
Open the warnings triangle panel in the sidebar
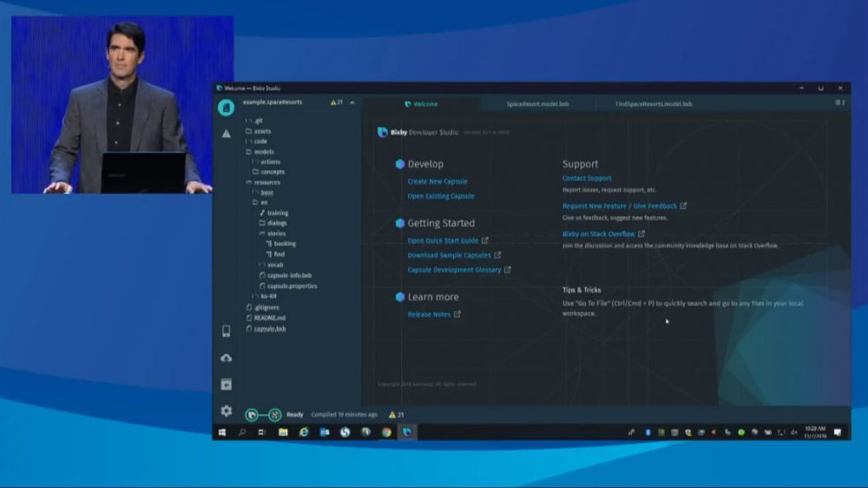(227, 134)
